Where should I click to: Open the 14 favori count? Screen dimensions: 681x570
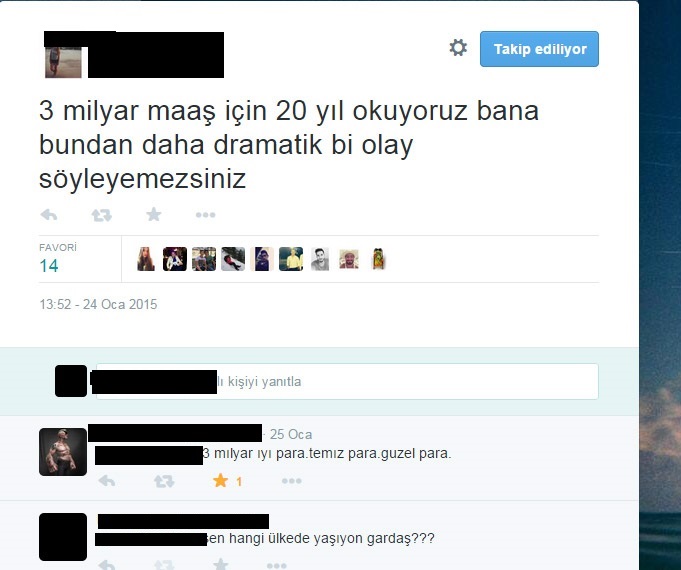click(x=49, y=265)
